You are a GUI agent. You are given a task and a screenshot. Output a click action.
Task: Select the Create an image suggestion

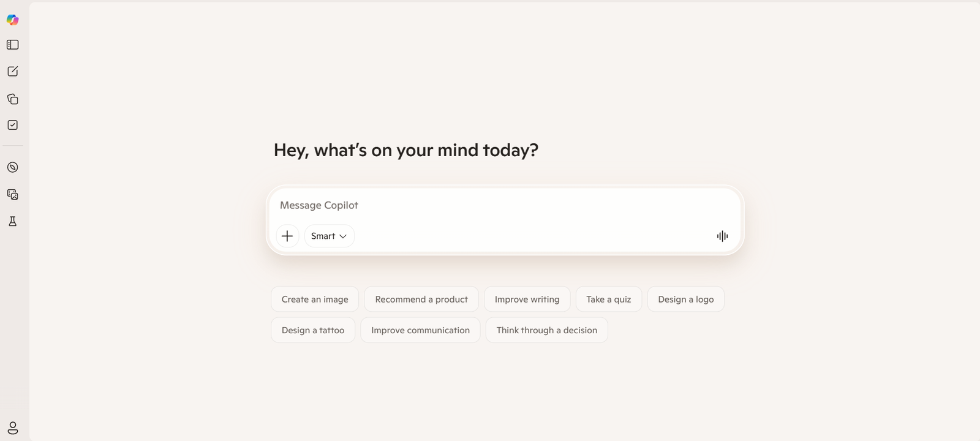coord(315,300)
